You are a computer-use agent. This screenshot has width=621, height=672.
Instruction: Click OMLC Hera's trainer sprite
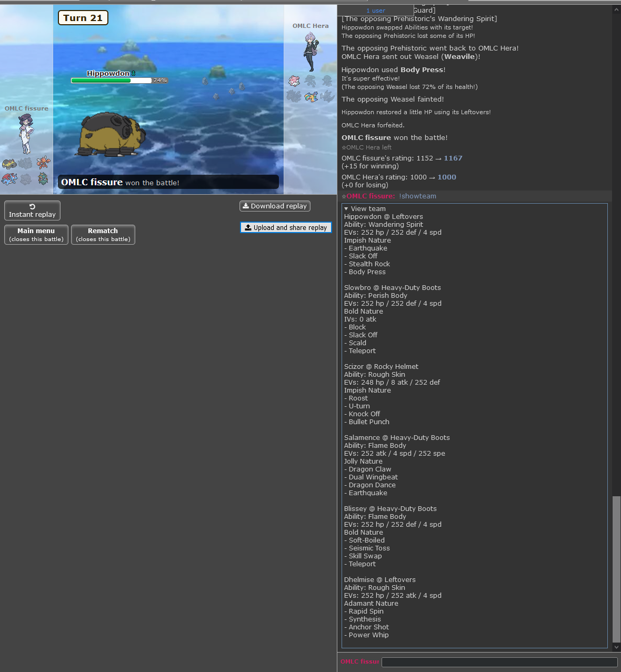[x=310, y=52]
